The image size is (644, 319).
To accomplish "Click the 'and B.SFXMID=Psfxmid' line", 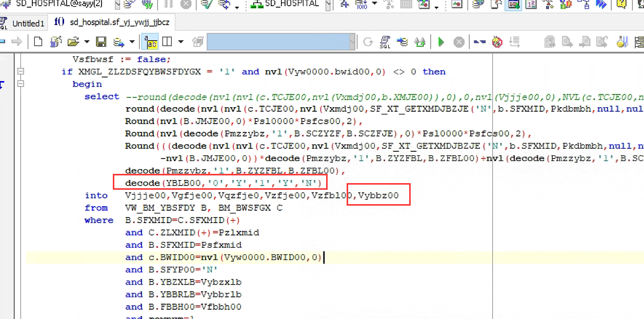I will [x=184, y=245].
